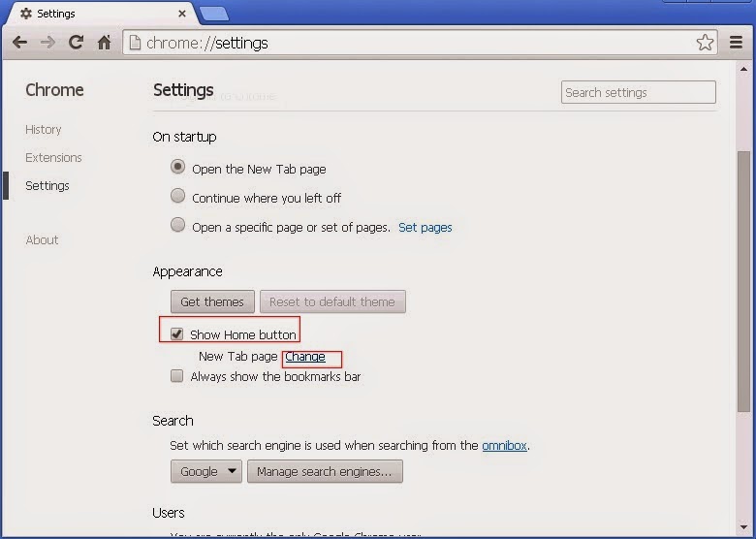Expand the Google search engine dropdown
The image size is (756, 539).
(205, 471)
